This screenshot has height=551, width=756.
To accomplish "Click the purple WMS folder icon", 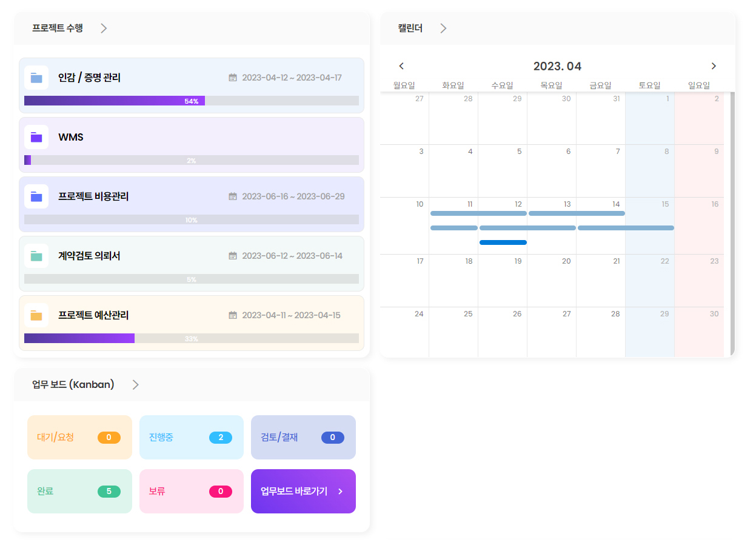I will 36,137.
